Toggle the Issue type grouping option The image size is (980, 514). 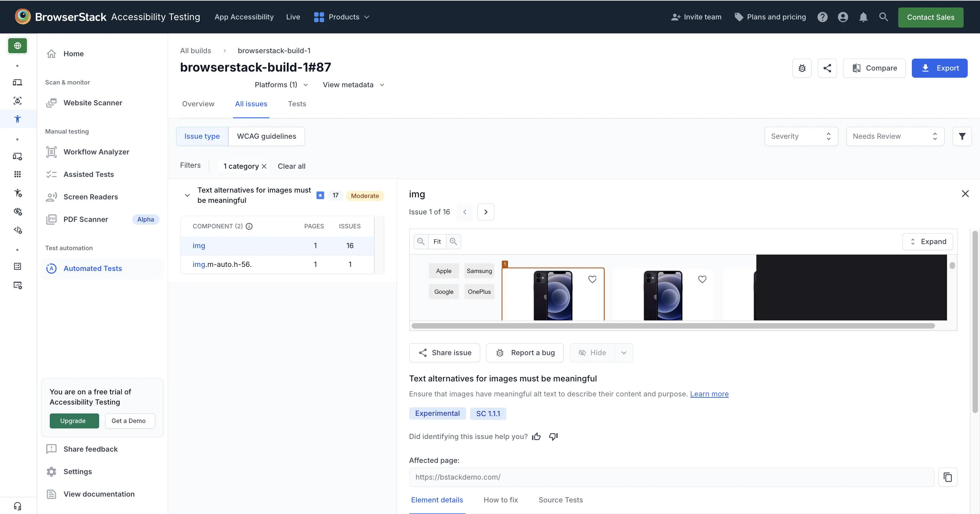pyautogui.click(x=202, y=136)
